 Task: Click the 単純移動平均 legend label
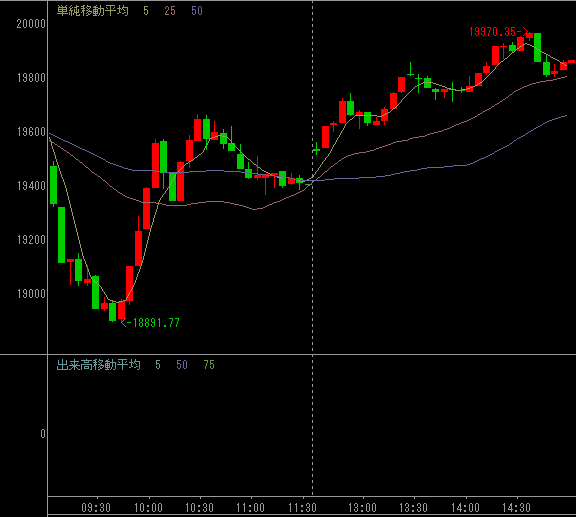coord(93,11)
